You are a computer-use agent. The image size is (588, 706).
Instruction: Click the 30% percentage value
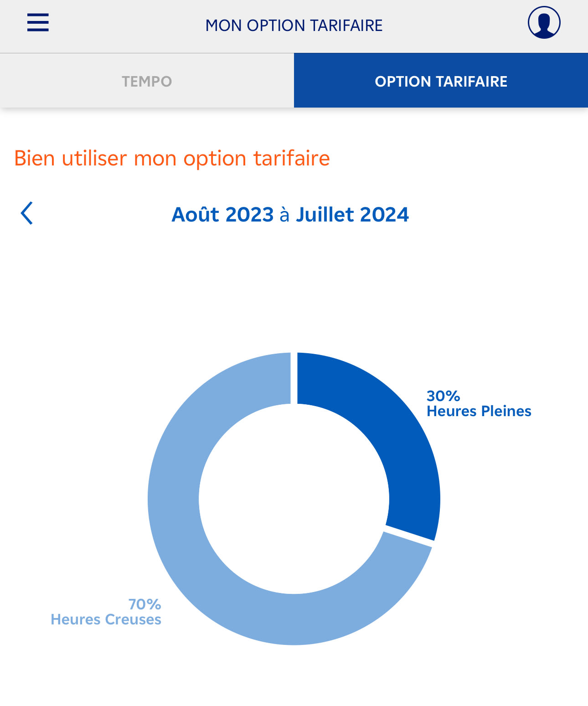coord(443,396)
